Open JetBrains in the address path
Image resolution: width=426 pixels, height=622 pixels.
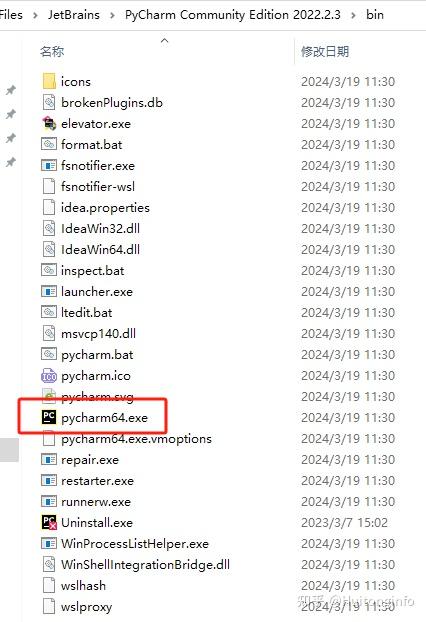click(x=74, y=15)
